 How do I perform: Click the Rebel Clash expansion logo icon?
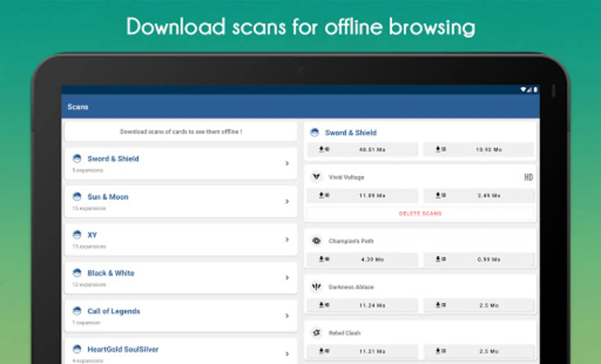[x=316, y=333]
